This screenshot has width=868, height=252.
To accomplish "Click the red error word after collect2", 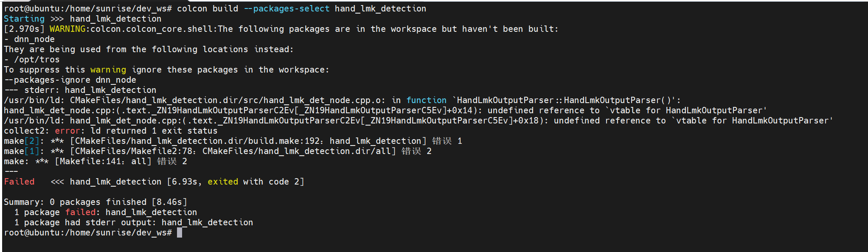I will point(67,131).
